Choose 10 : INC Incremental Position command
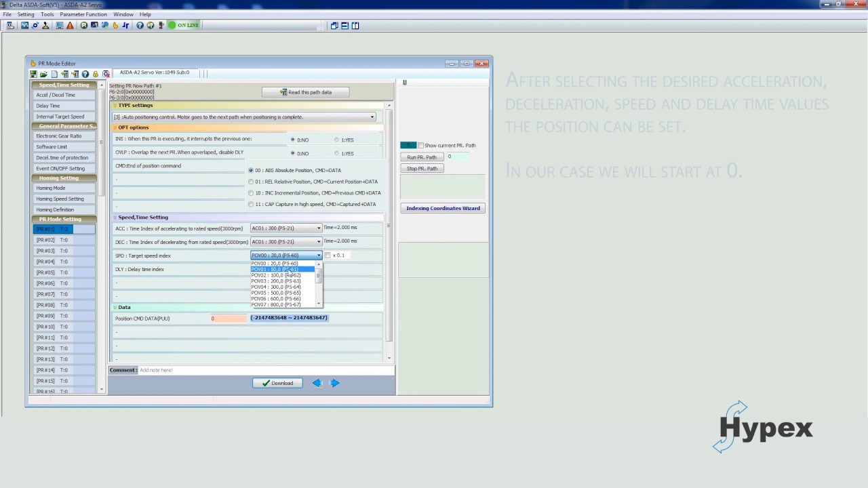 (x=251, y=192)
